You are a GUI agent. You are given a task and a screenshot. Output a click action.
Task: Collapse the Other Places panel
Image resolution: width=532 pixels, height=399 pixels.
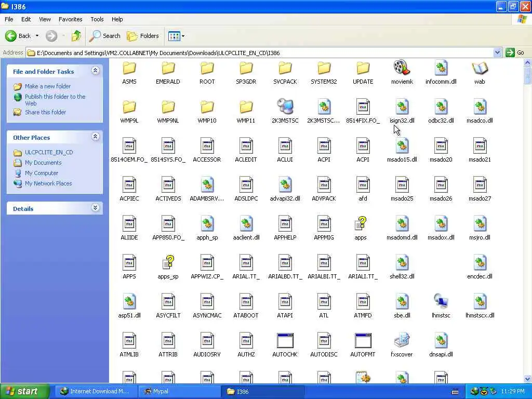coord(96,137)
